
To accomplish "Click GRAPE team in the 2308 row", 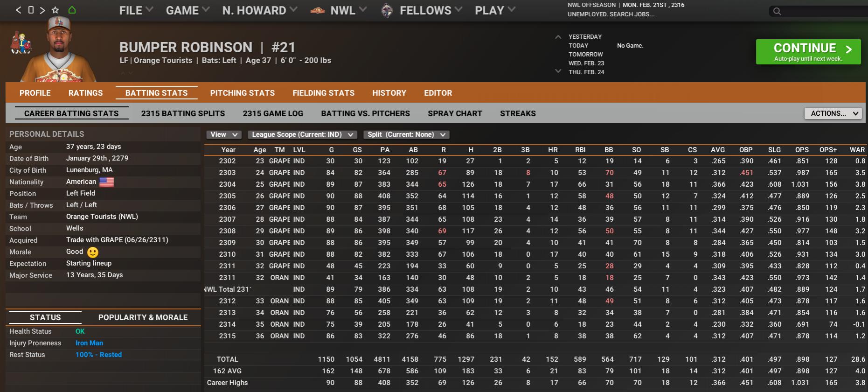I will pos(279,231).
